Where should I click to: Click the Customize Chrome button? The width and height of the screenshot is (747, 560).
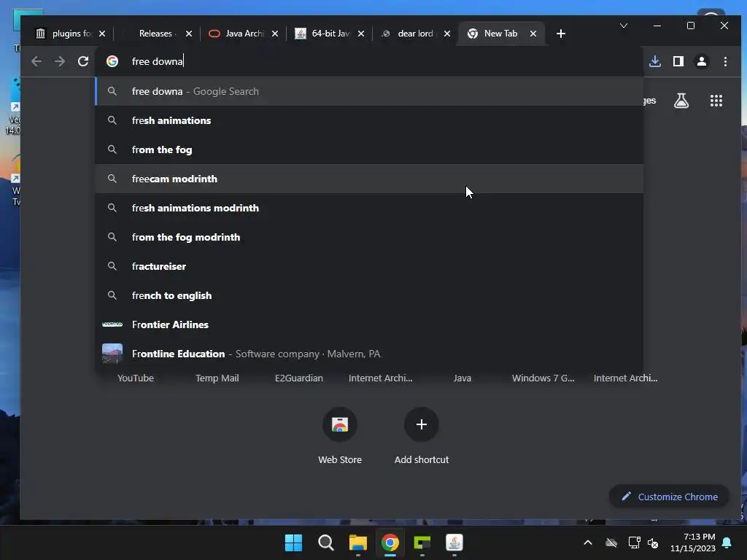pos(670,497)
